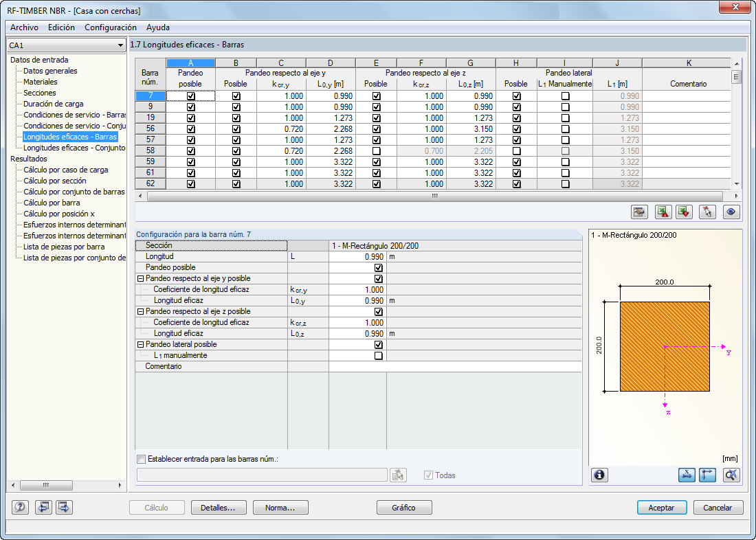Click the pick member in graphic icon
756x540 pixels.
(x=707, y=212)
